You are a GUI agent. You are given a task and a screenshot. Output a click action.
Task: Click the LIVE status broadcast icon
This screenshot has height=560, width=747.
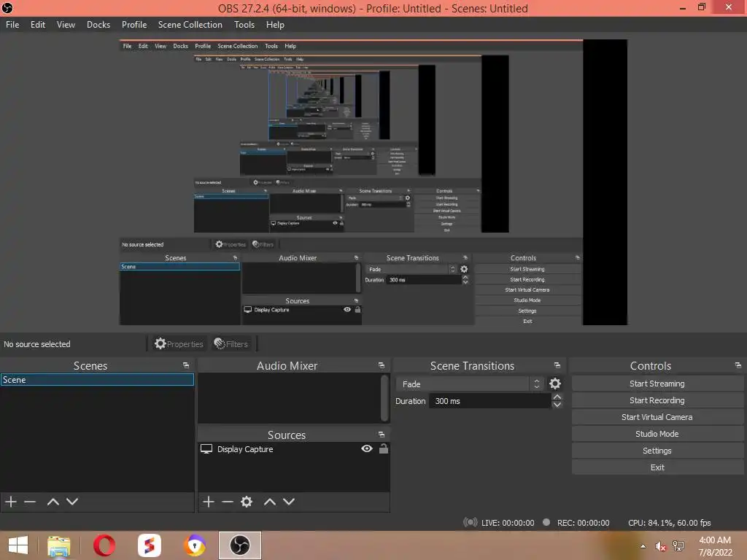[471, 522]
